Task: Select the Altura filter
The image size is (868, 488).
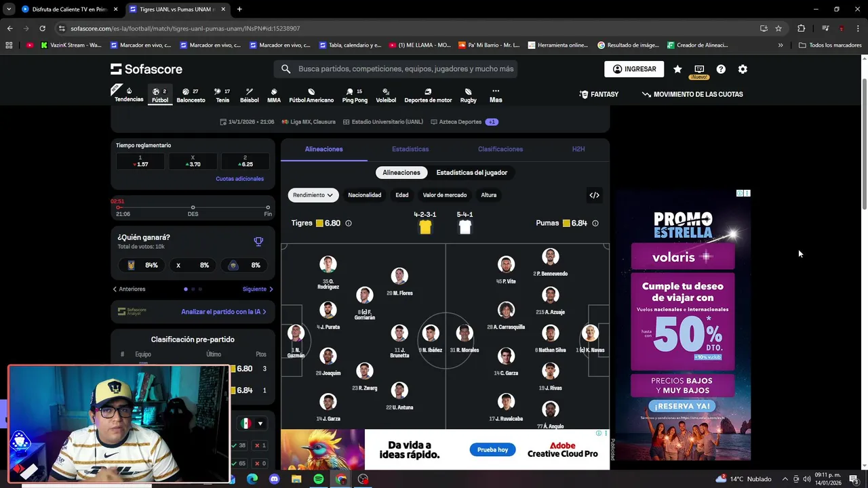Action: point(489,195)
